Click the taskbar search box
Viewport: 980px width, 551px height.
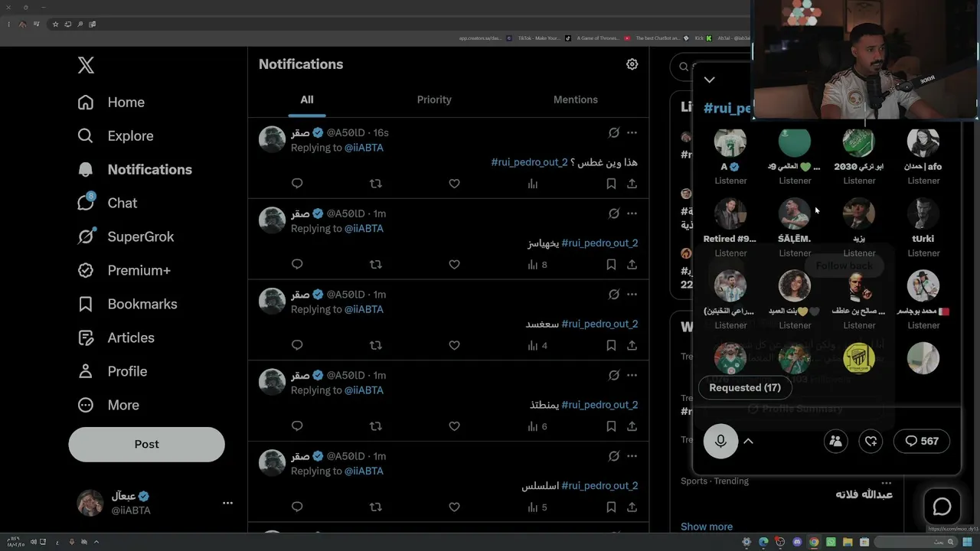click(x=916, y=542)
